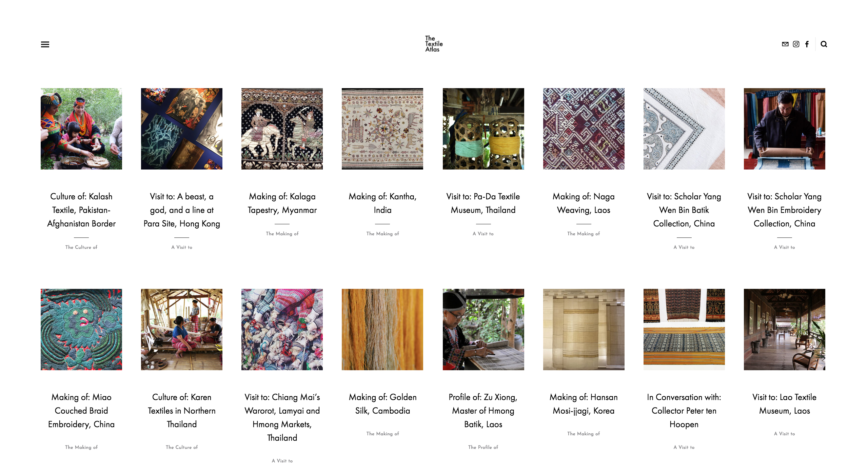Open 'Making of: Kantha, India' title
This screenshot has width=868, height=476.
pyautogui.click(x=382, y=203)
